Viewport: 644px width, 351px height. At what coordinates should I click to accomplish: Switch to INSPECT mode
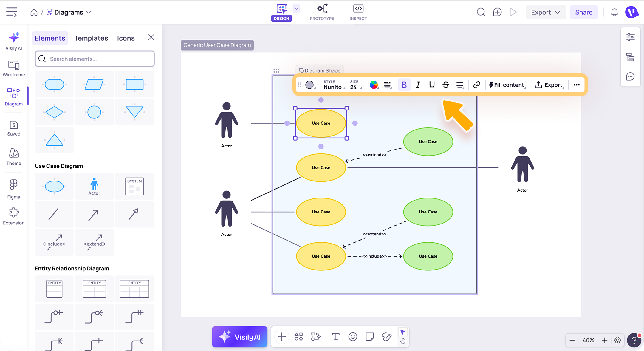coord(358,12)
